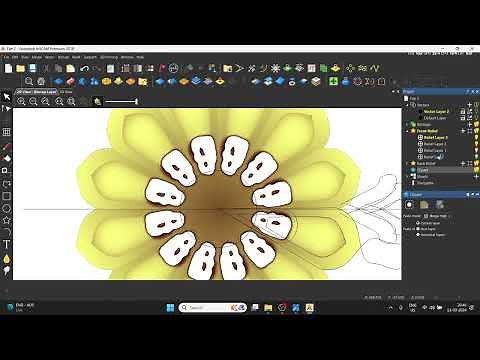Viewport: 480px width, 360px height.
Task: Toggle the light bulb on the Bitmaps row
Action: coord(476,124)
